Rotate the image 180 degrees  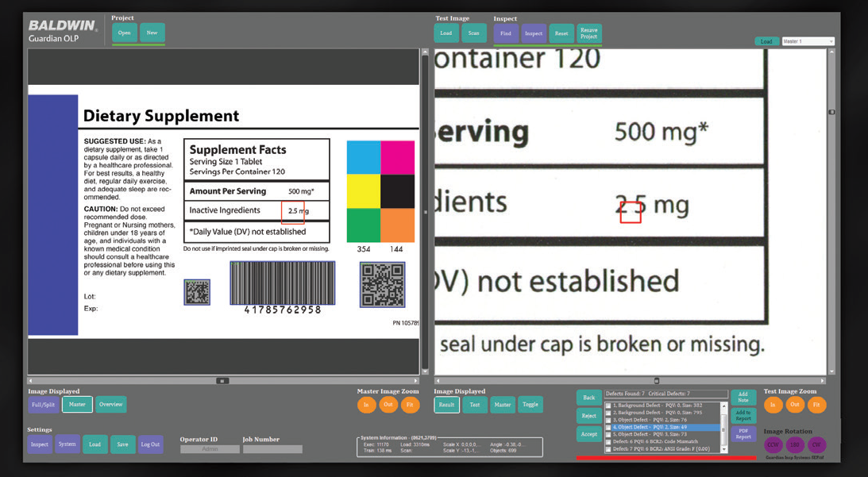tap(795, 444)
